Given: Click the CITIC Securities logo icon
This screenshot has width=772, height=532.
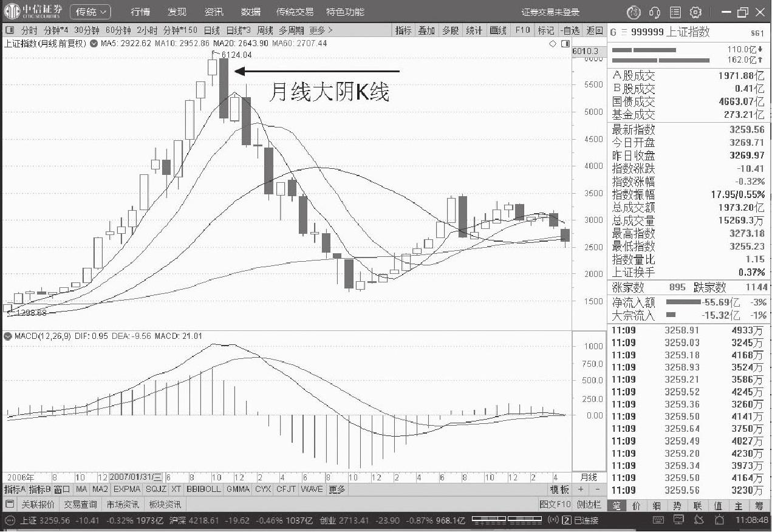Looking at the screenshot, I should click(13, 12).
